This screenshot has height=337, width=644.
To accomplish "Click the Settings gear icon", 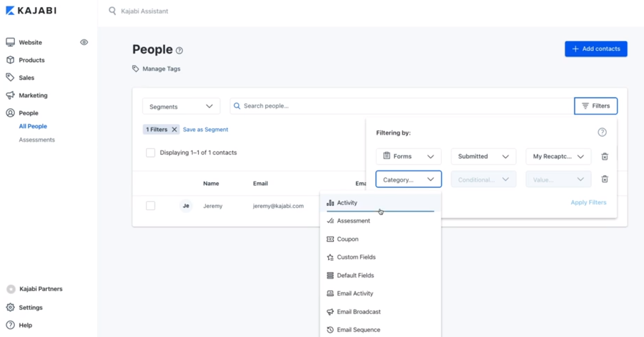I will [x=10, y=308].
